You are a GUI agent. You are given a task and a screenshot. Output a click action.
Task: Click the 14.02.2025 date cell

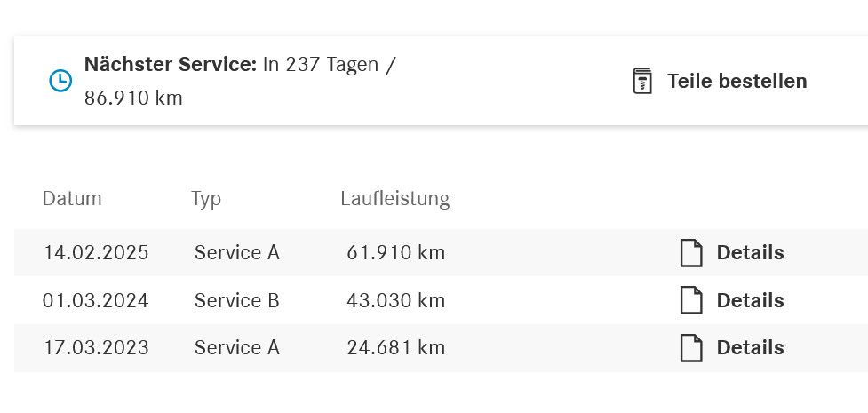(96, 252)
